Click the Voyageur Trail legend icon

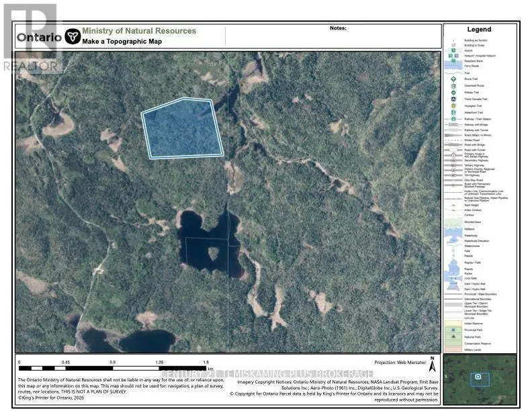pos(453,106)
